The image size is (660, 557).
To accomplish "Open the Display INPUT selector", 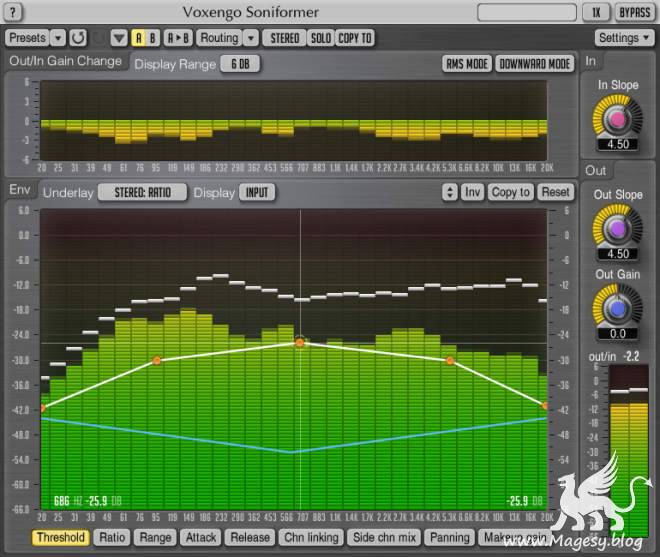I will [257, 192].
